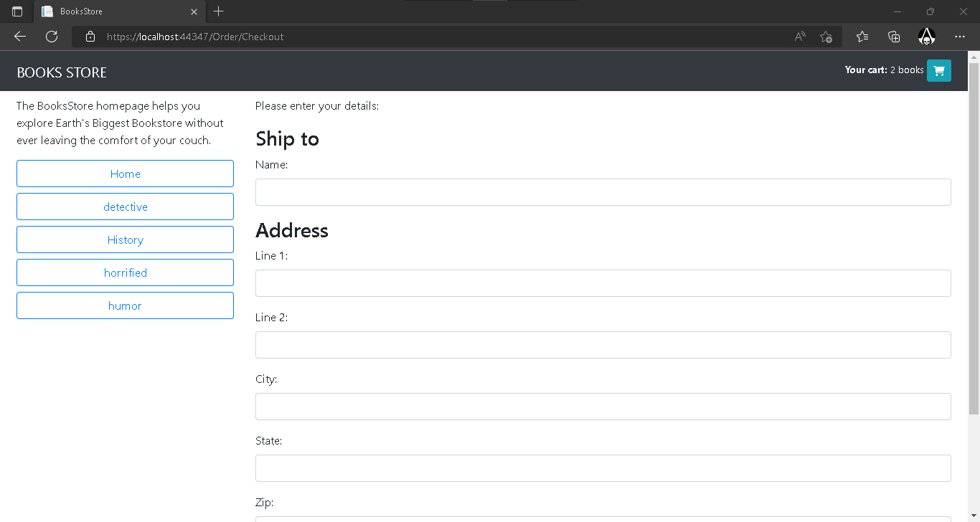Add this page to favorites star icon
980x522 pixels.
pos(826,37)
